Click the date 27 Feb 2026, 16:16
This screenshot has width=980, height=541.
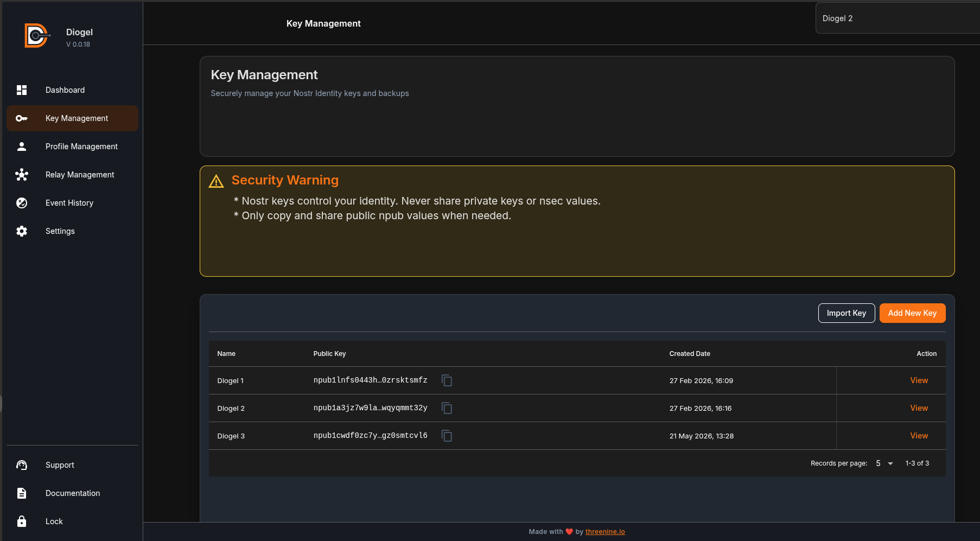[x=701, y=409]
